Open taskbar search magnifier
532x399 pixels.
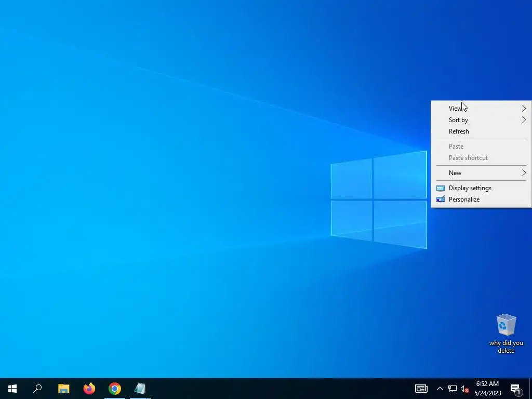[37, 389]
